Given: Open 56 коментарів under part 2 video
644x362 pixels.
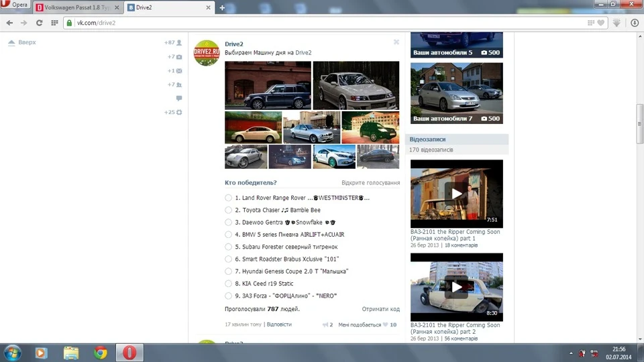Looking at the screenshot, I should [x=462, y=339].
